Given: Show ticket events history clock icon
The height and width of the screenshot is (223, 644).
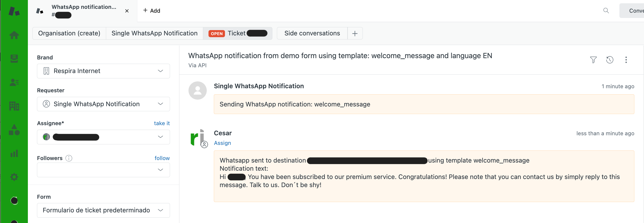Looking at the screenshot, I should coord(610,60).
